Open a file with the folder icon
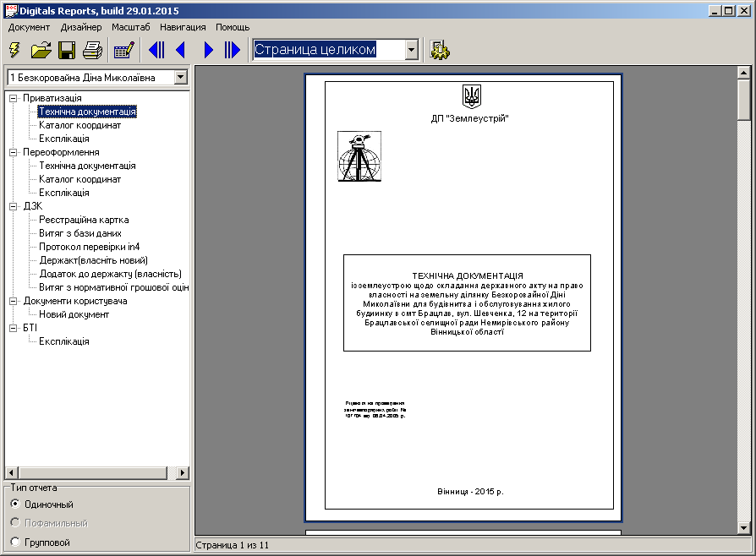 pyautogui.click(x=41, y=50)
